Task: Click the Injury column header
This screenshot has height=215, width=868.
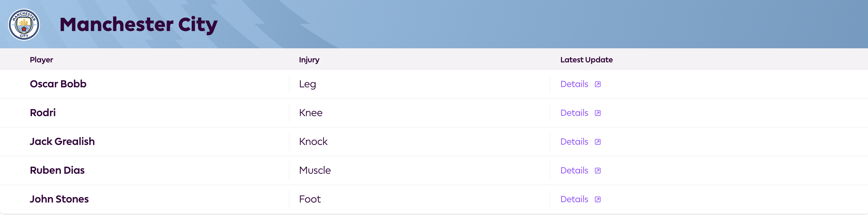Action: (x=309, y=60)
